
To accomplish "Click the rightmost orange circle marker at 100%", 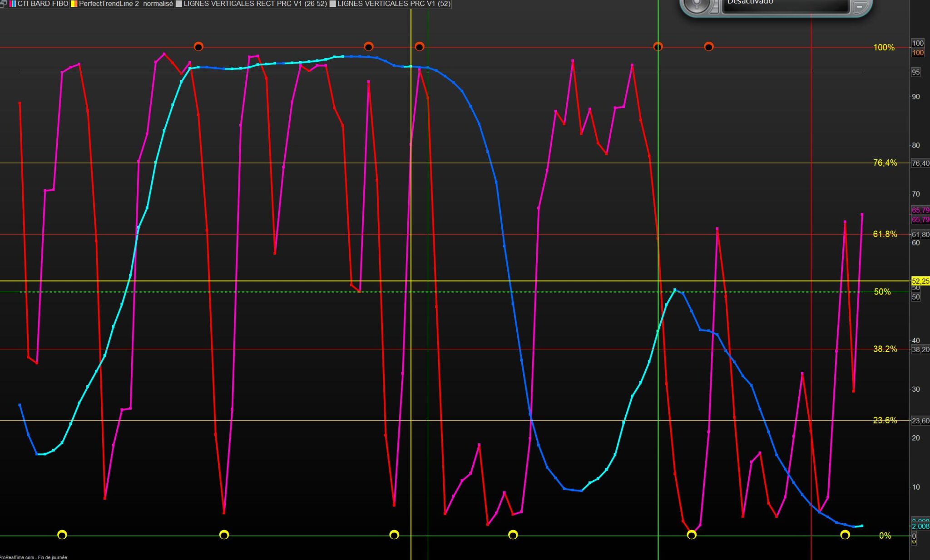I will point(709,46).
